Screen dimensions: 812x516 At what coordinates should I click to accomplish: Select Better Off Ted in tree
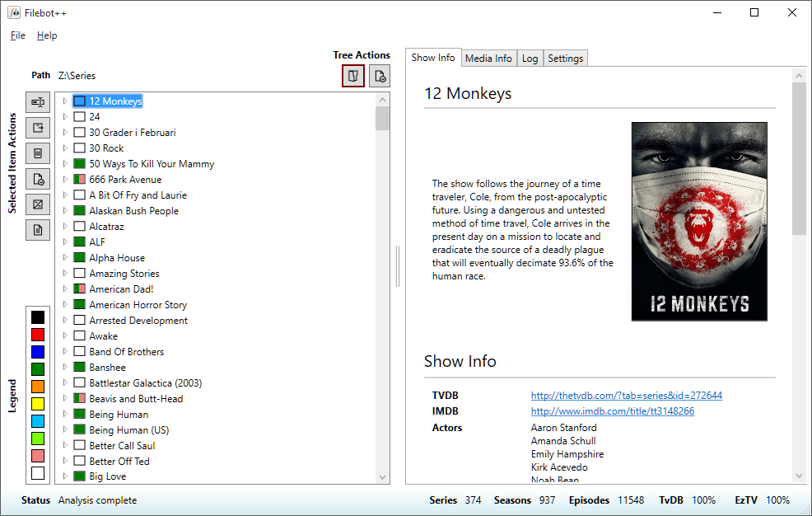point(119,461)
